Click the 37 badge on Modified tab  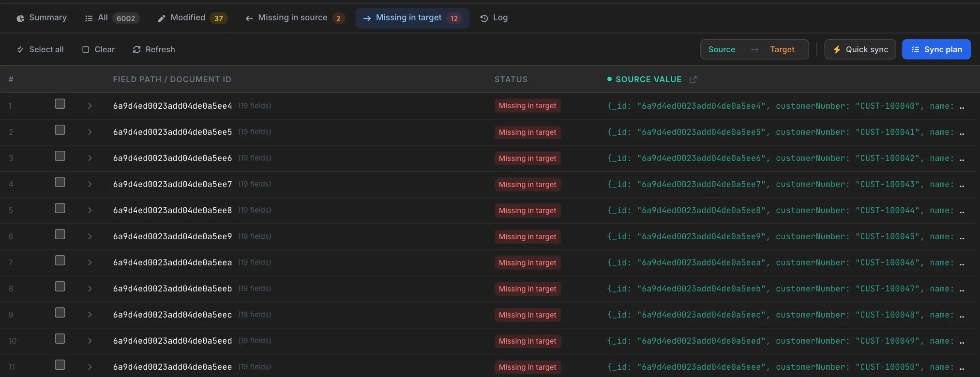pyautogui.click(x=219, y=18)
